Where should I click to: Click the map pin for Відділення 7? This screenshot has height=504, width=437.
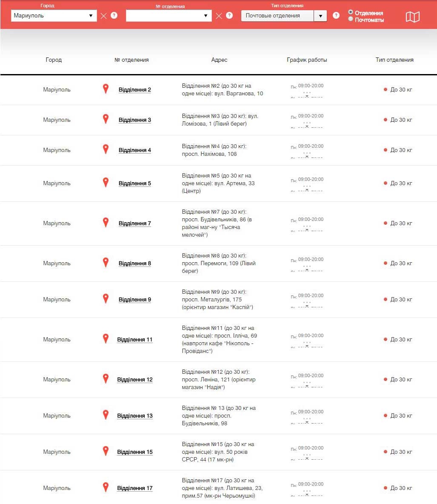point(106,222)
